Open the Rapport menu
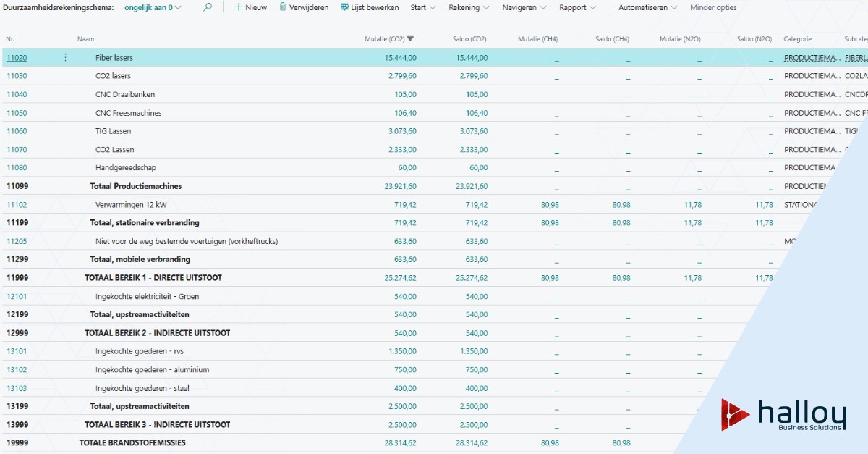The width and height of the screenshot is (868, 454). point(577,7)
